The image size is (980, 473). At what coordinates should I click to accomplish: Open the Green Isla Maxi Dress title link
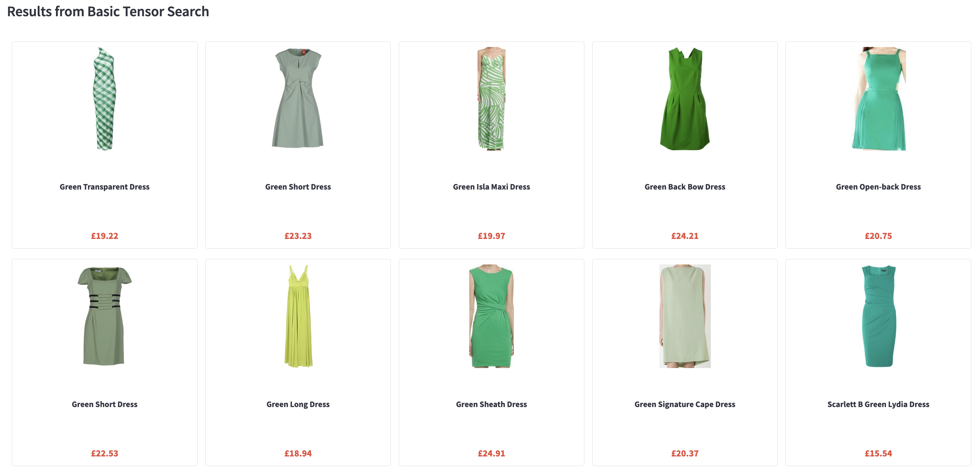[491, 187]
